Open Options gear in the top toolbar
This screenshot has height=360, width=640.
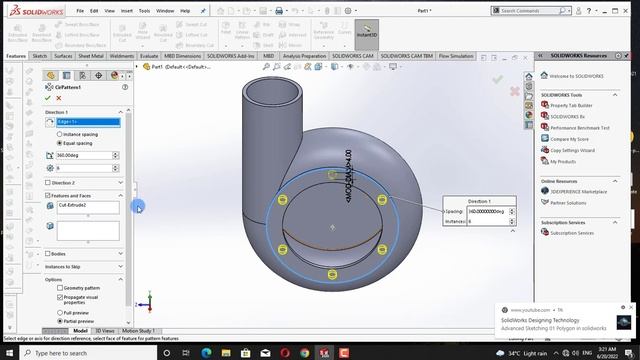coord(348,11)
